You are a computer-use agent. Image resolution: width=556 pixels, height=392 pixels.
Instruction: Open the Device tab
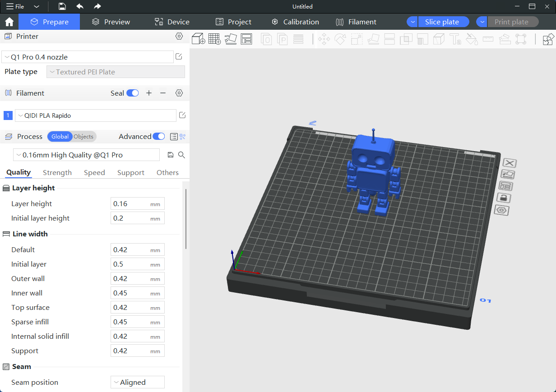coord(172,22)
